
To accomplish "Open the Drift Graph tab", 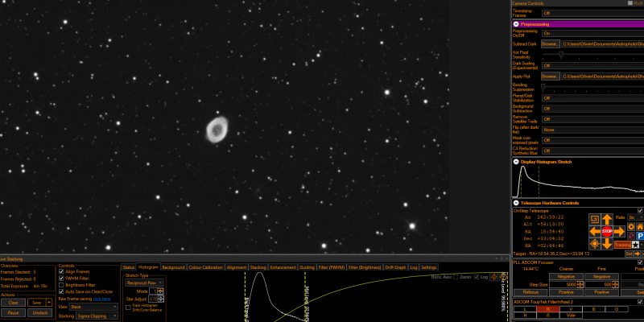I will 395,267.
